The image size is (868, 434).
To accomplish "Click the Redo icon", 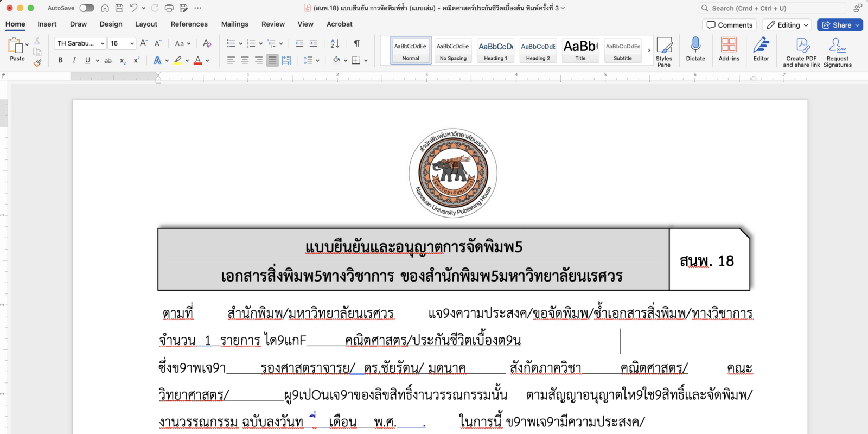I will [x=155, y=8].
